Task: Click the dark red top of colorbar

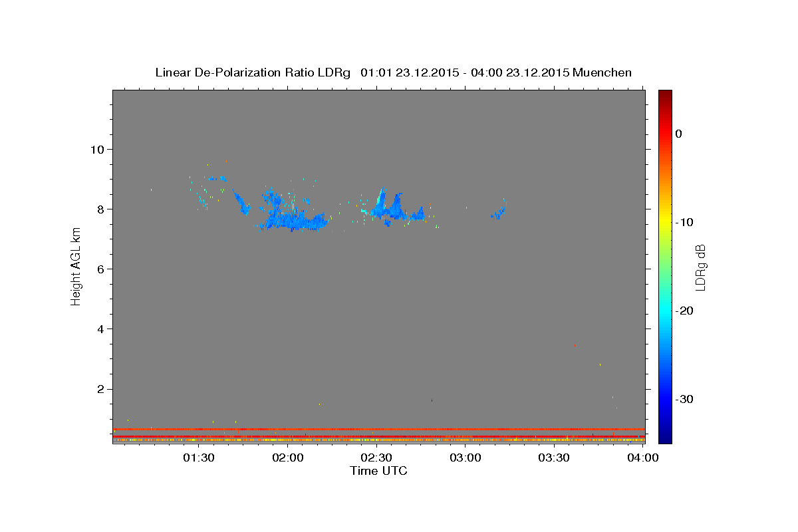Action: click(x=665, y=94)
